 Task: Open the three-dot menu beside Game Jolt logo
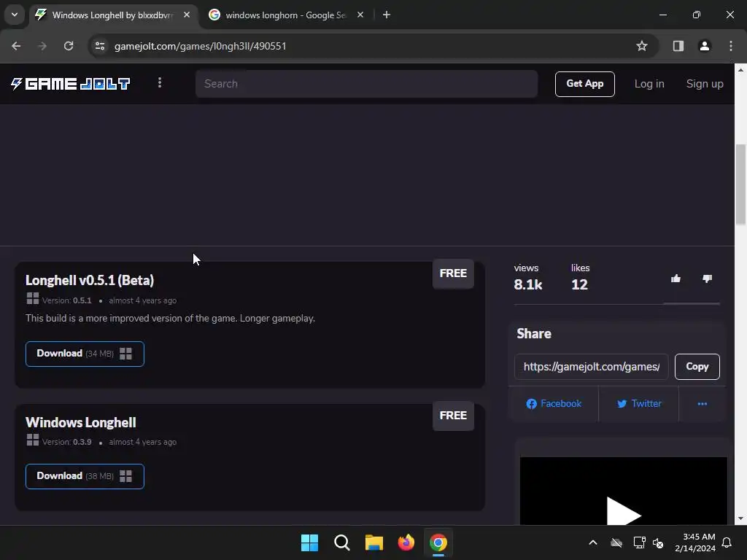pos(160,83)
